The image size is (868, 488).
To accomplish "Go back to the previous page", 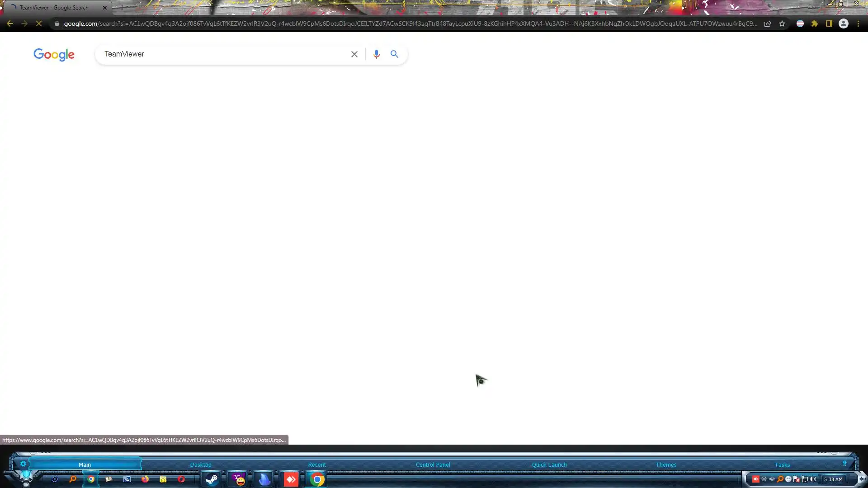I will click(10, 23).
